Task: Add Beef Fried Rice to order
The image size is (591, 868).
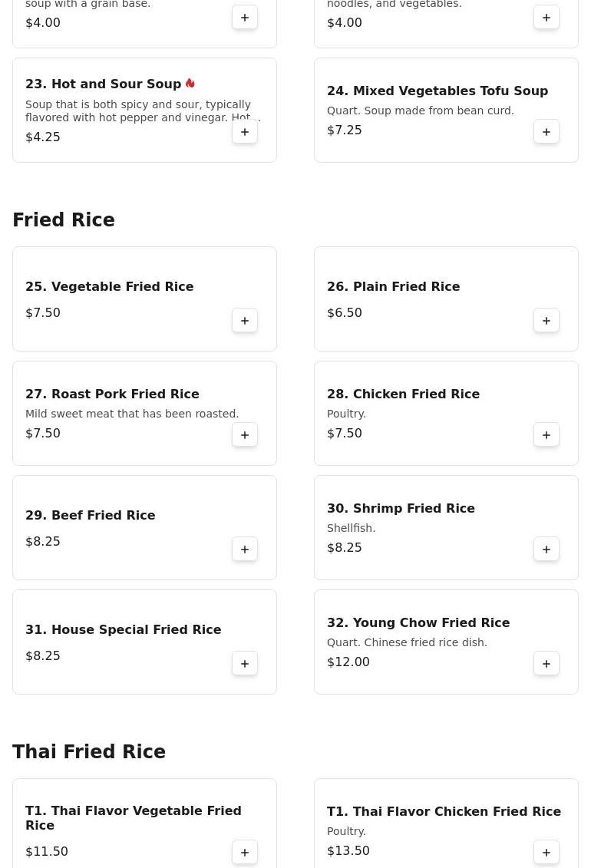Action: (x=245, y=550)
